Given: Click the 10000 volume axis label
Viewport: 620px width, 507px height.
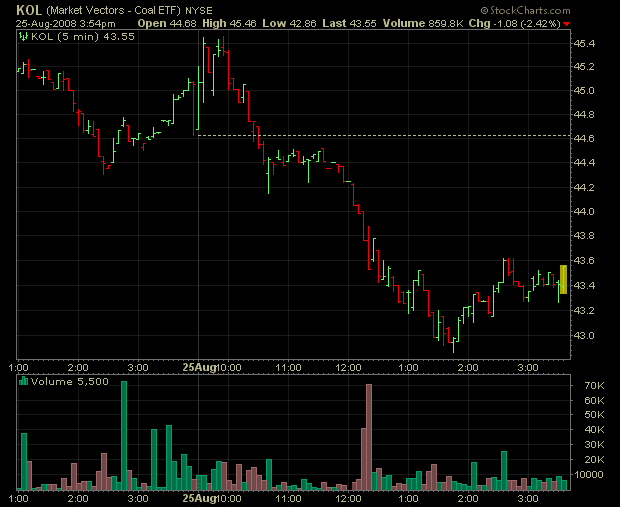Looking at the screenshot, I should [x=588, y=474].
